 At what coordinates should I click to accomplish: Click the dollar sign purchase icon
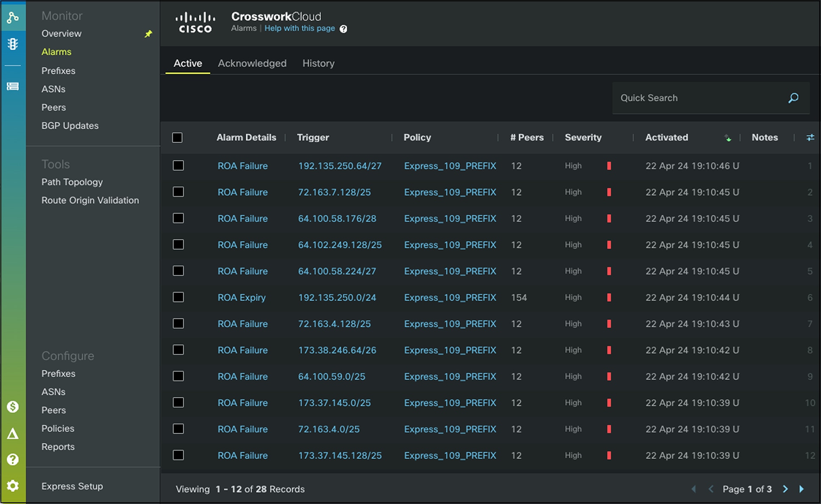pos(13,407)
